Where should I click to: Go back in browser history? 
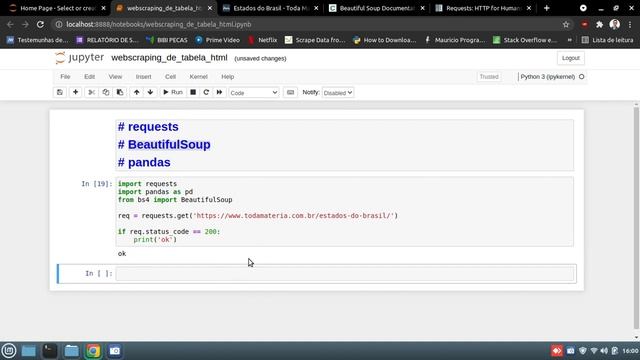10,24
